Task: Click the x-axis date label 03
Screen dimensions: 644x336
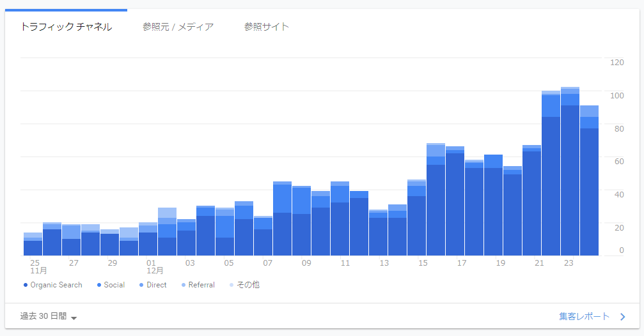Action: coord(190,263)
